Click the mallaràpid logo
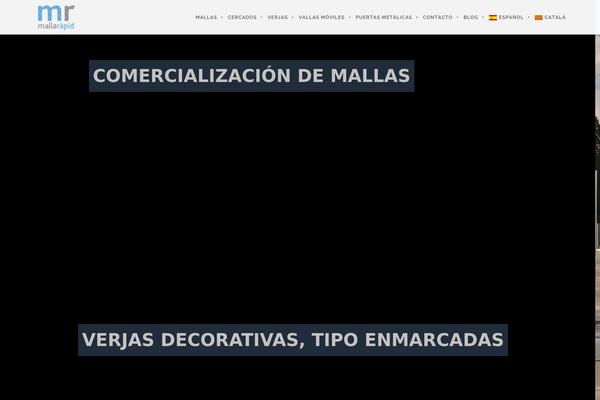Screen dimensions: 600x400 56,17
